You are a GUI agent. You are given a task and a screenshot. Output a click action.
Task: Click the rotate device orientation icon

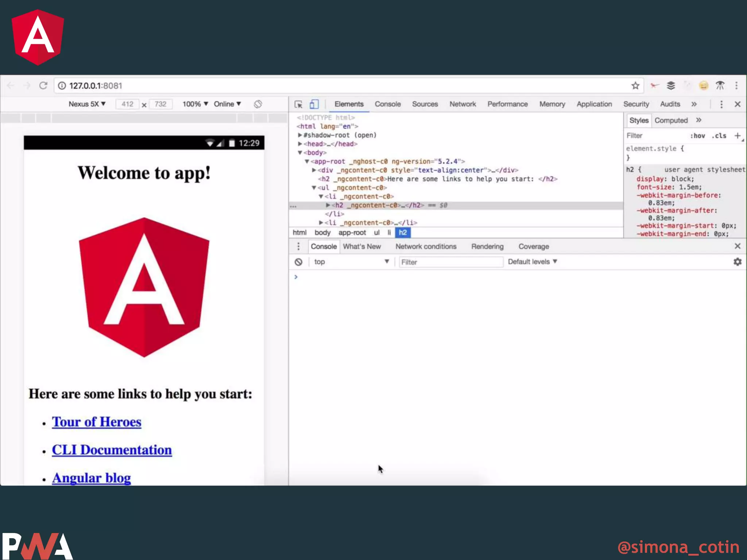pos(258,104)
